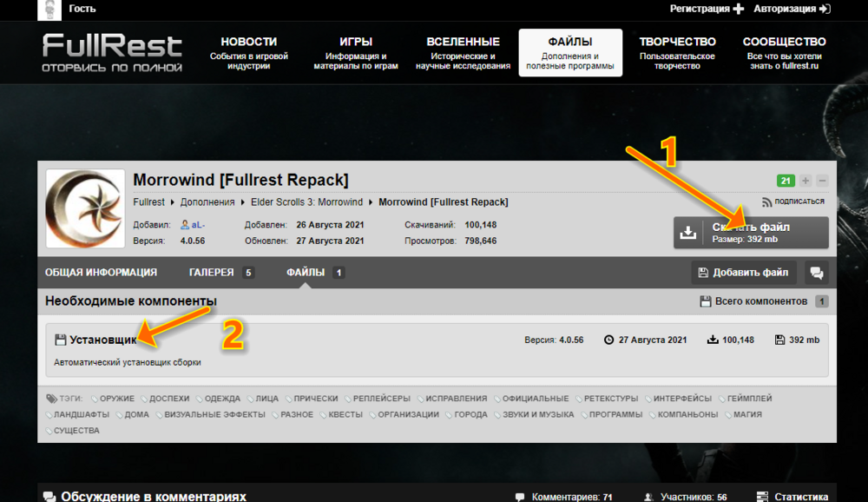Select the ВИЗУАЛЬНЫЕ ЭФФЕКТЫ tag
868x502 pixels.
(x=214, y=414)
